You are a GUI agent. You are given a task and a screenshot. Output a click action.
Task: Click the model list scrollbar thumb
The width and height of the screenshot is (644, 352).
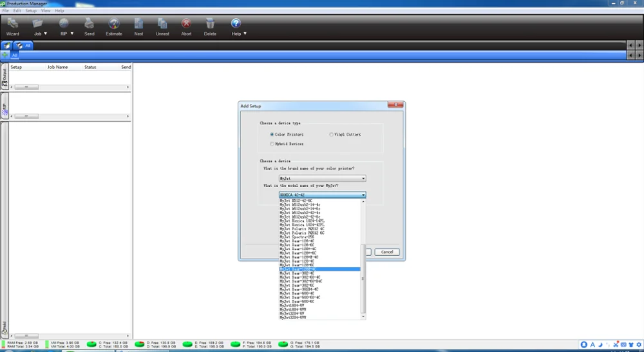(x=363, y=279)
